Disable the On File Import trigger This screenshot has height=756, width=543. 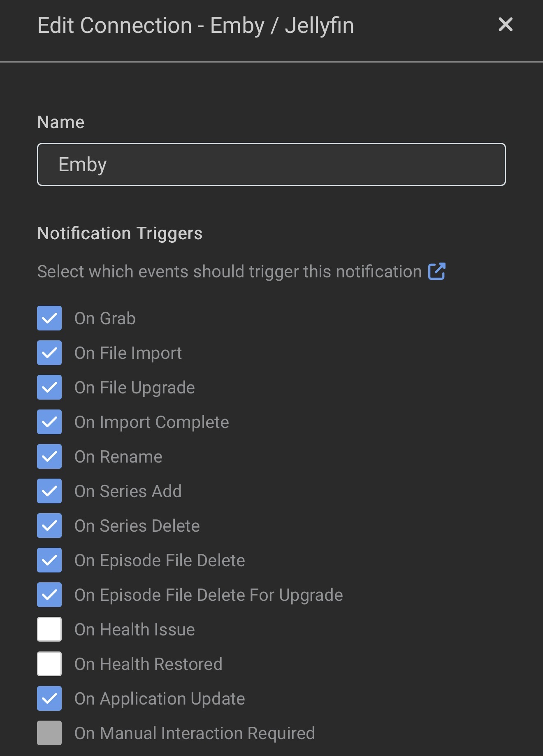(x=49, y=353)
